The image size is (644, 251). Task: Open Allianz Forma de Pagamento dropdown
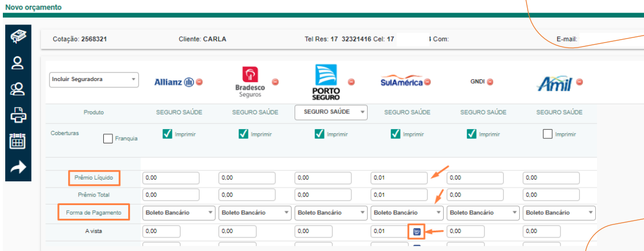click(179, 212)
